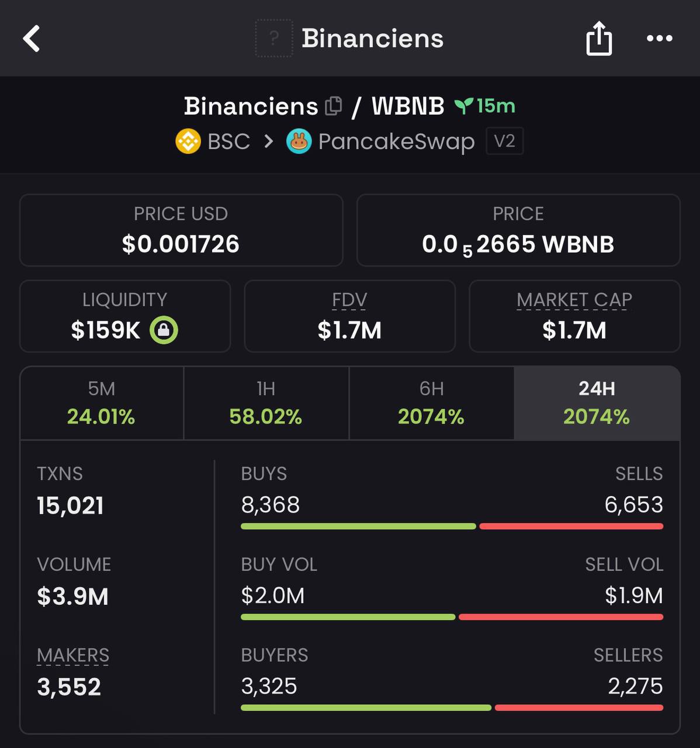The image size is (700, 748).
Task: Tap the BSC chain logo icon
Action: [x=188, y=141]
